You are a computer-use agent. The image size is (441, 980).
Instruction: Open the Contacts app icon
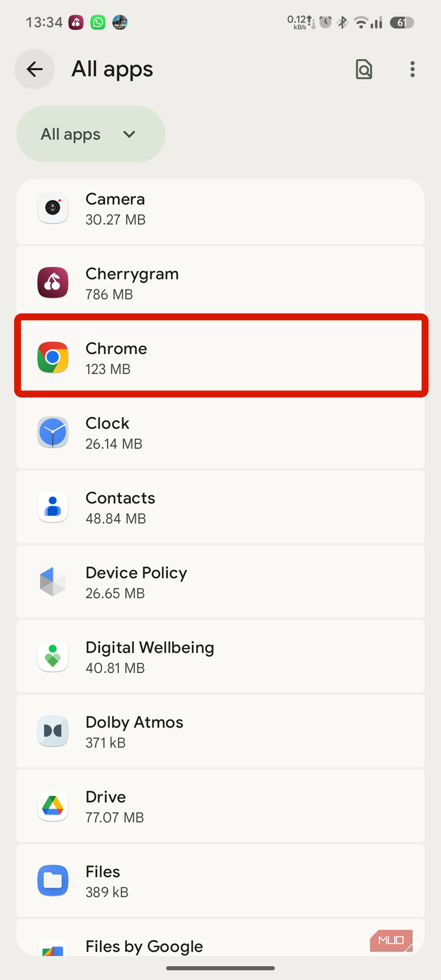coord(53,507)
